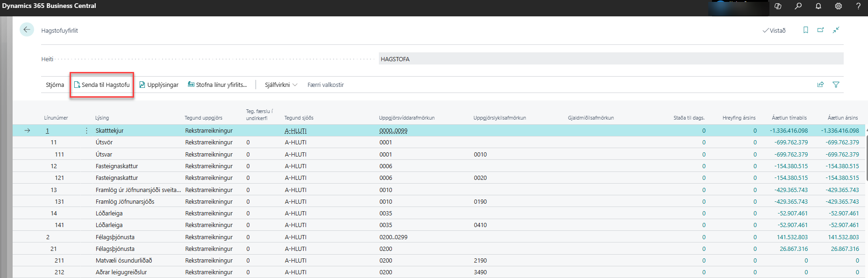
Task: Open notifications bell icon
Action: (818, 6)
